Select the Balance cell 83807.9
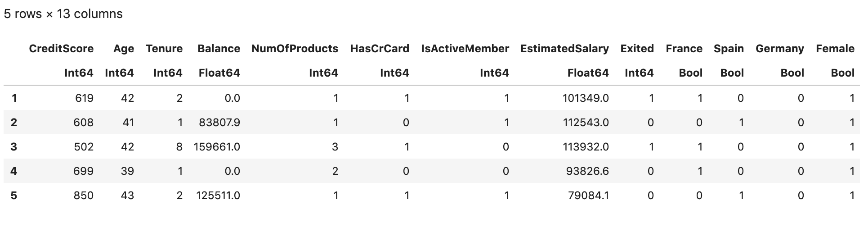The width and height of the screenshot is (868, 228). (x=219, y=123)
